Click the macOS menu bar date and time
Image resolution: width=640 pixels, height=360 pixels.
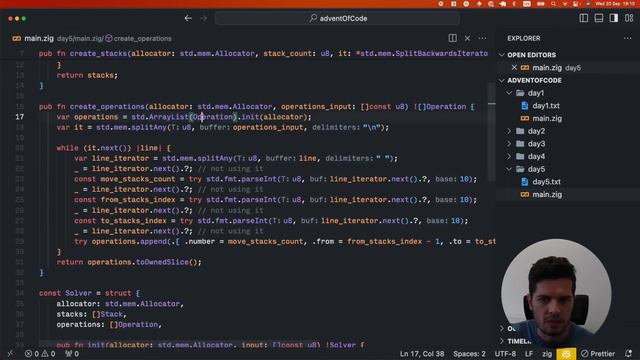[x=615, y=4]
